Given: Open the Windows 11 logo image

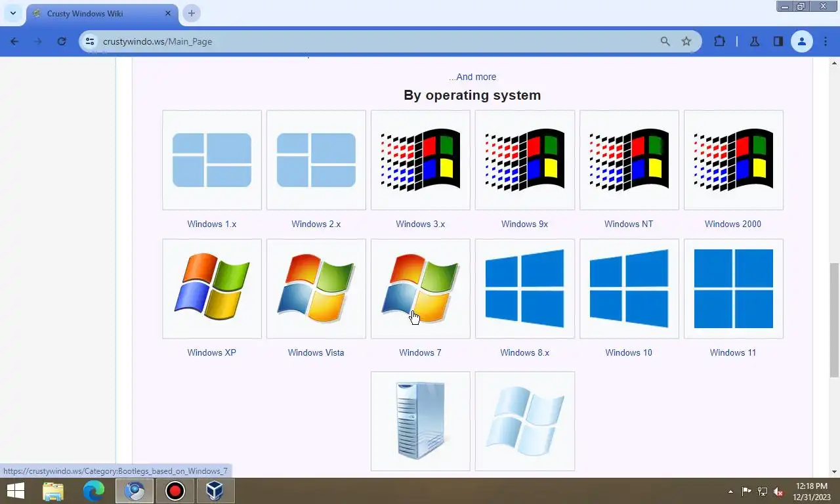Looking at the screenshot, I should (x=734, y=289).
